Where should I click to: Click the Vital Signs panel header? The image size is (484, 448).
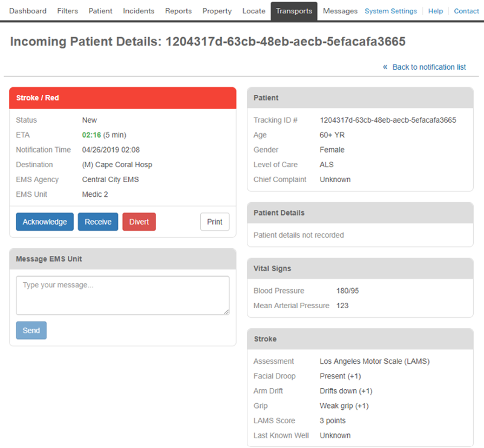[360, 268]
